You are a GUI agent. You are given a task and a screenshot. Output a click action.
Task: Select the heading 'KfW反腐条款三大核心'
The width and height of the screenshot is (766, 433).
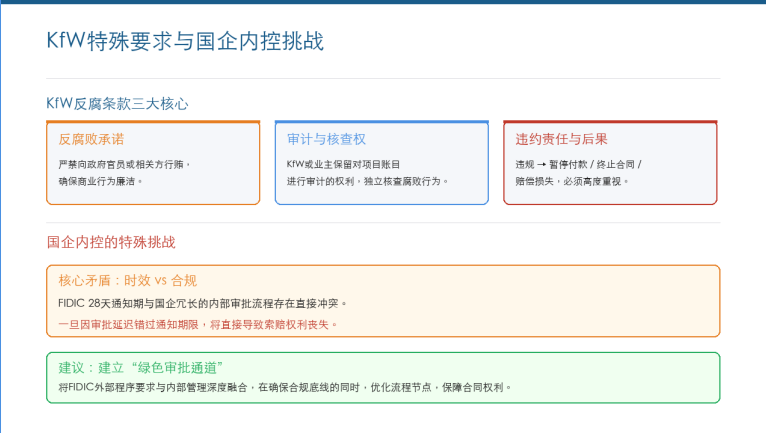coord(117,104)
